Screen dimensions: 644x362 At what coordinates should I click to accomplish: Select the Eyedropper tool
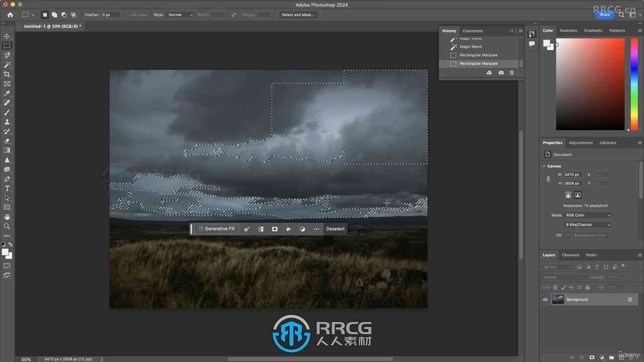coord(7,94)
